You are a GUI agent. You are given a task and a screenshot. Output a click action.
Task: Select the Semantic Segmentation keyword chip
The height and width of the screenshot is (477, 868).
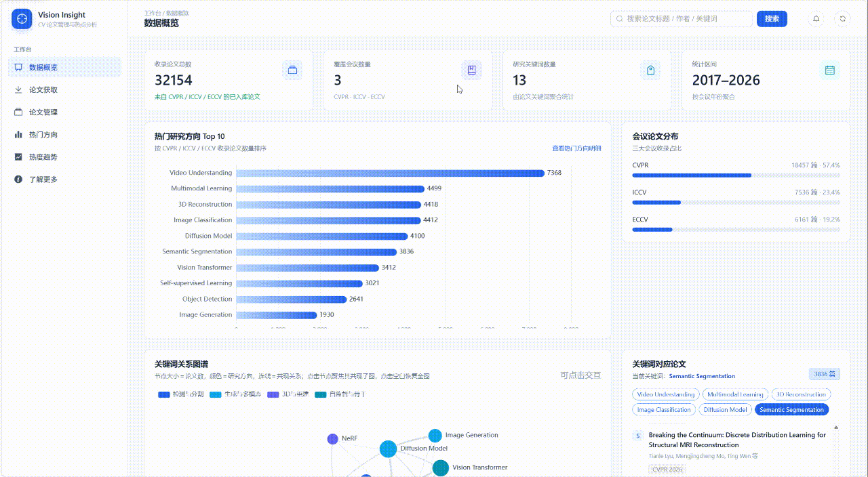pyautogui.click(x=791, y=409)
